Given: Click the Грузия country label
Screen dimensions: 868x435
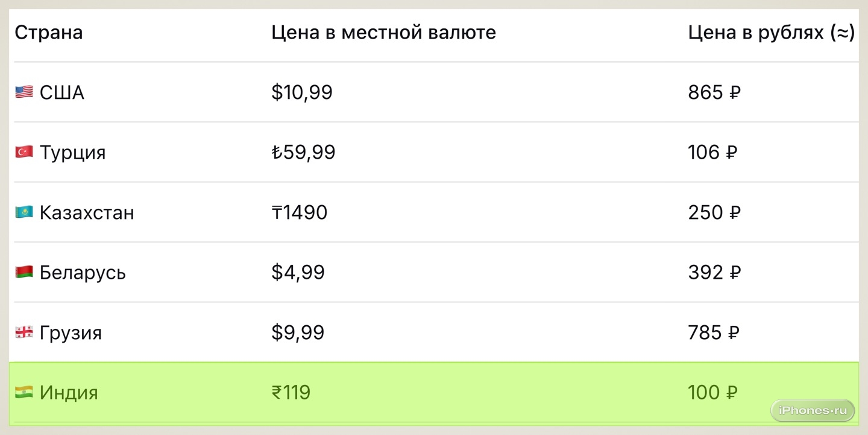Looking at the screenshot, I should [71, 332].
